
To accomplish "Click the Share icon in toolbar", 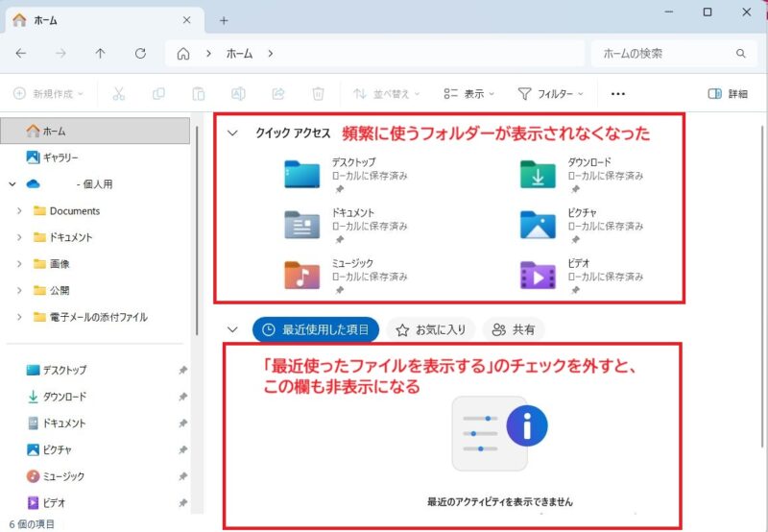I will tap(278, 93).
